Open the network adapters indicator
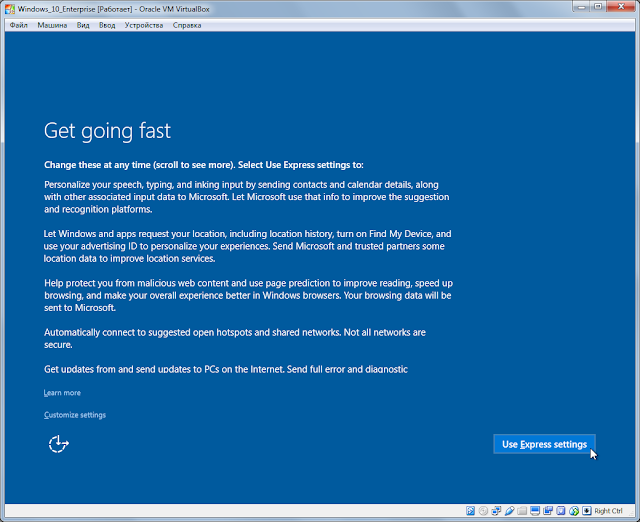The image size is (640, 522). [x=496, y=511]
